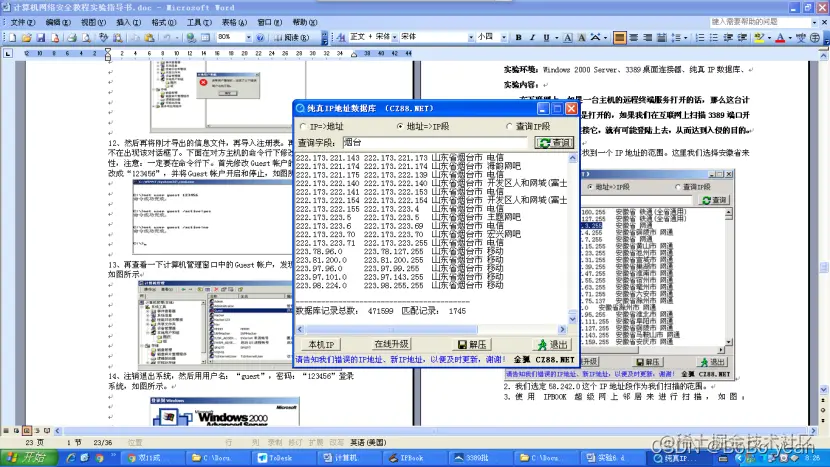Click the Paste clipboard icon
This screenshot has width=830, height=467.
(x=149, y=38)
